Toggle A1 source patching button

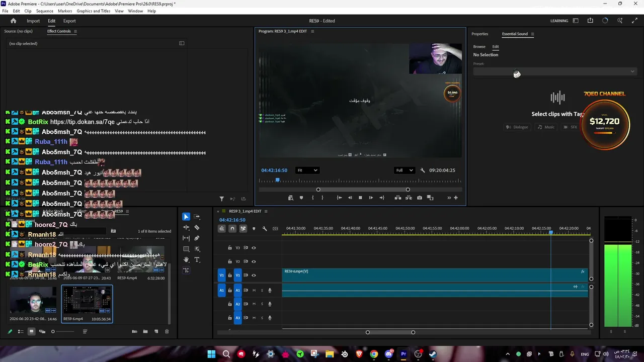pyautogui.click(x=221, y=290)
